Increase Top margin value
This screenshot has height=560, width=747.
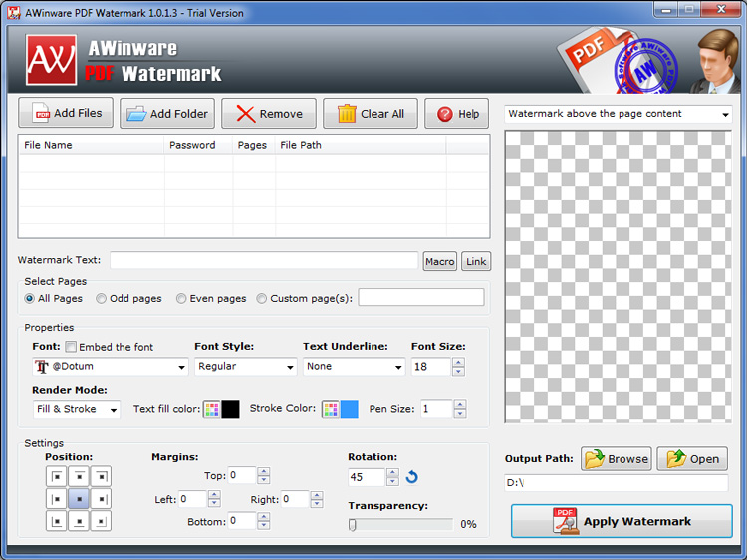coord(264,471)
